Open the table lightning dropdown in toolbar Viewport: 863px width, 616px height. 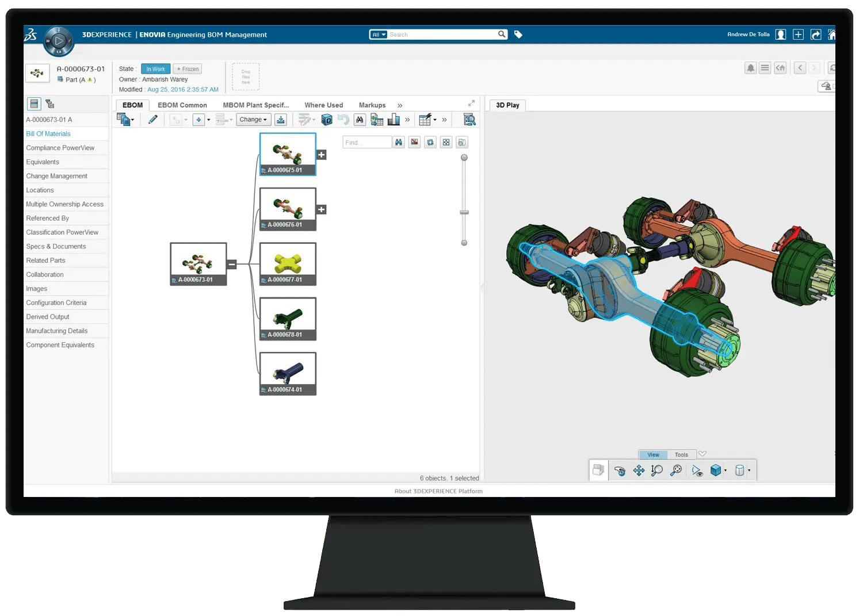pyautogui.click(x=427, y=120)
